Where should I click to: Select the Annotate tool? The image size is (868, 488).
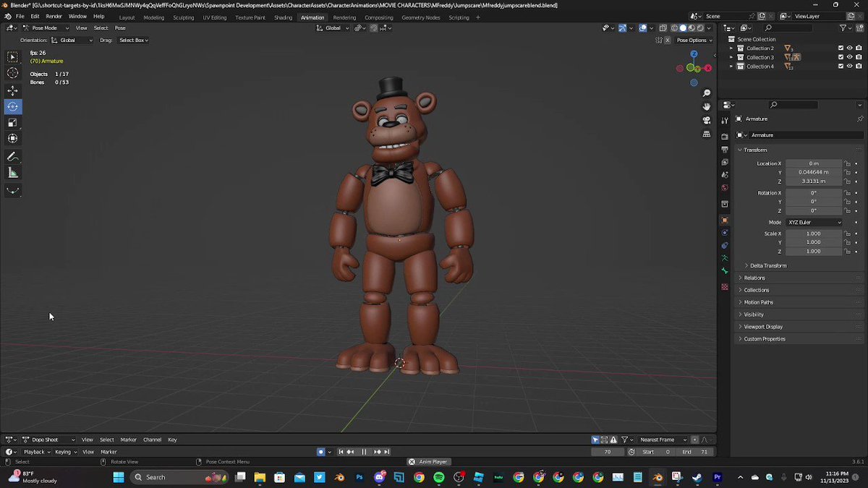click(x=13, y=157)
